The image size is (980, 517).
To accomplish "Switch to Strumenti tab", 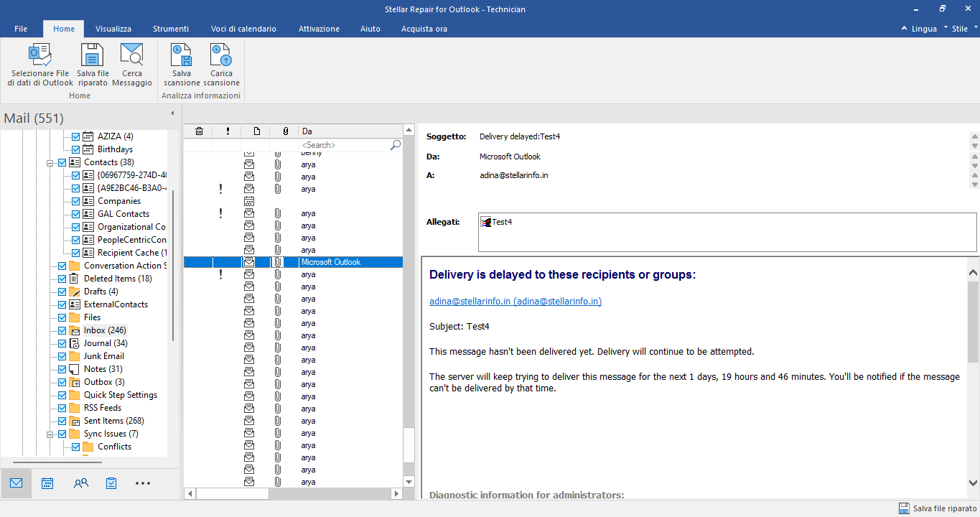I will click(x=171, y=29).
